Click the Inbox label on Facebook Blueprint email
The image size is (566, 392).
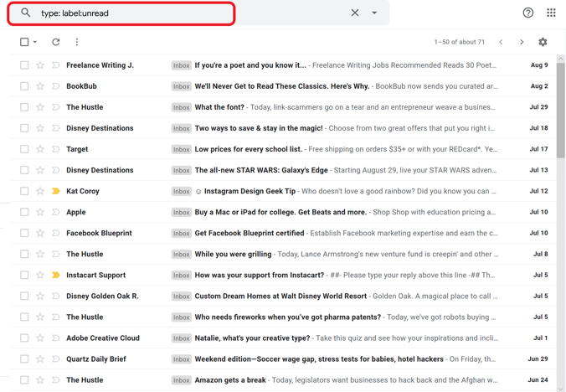(x=181, y=233)
